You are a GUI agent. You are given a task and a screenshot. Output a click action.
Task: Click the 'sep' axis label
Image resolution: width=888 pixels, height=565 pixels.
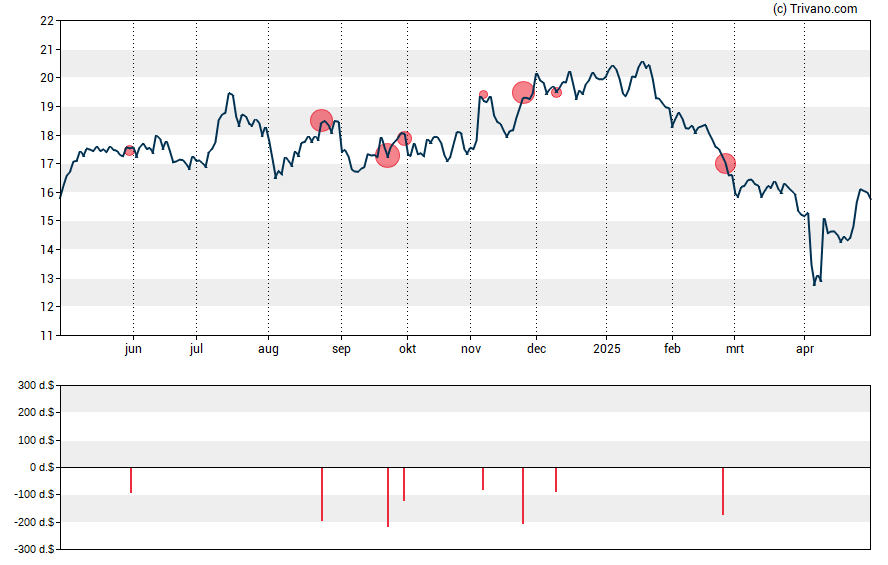coord(341,349)
